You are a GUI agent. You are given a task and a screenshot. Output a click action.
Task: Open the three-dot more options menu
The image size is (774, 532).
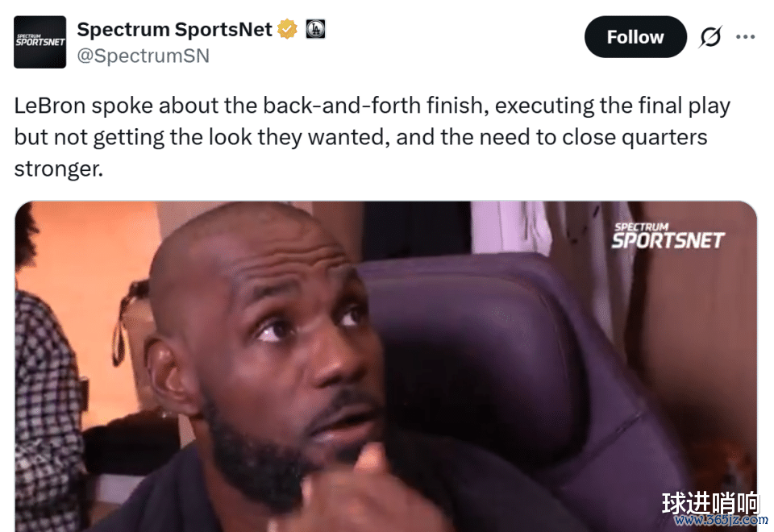click(745, 37)
